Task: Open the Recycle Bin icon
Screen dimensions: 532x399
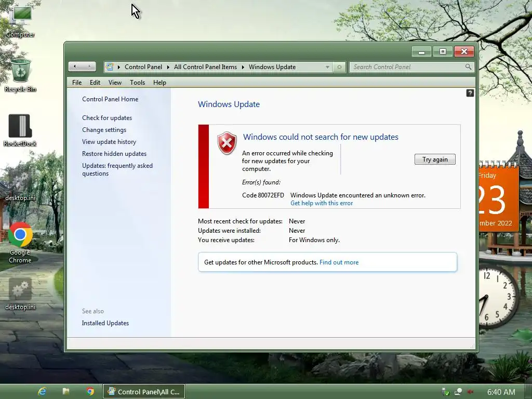Action: coord(20,75)
